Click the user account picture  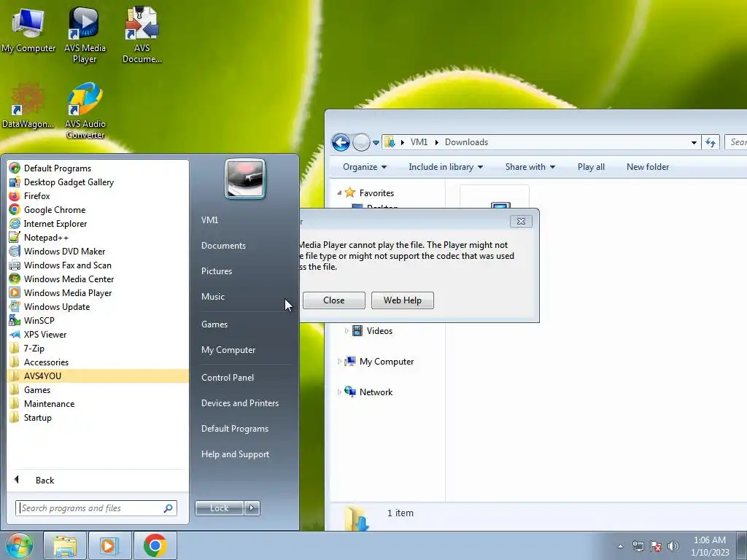245,179
